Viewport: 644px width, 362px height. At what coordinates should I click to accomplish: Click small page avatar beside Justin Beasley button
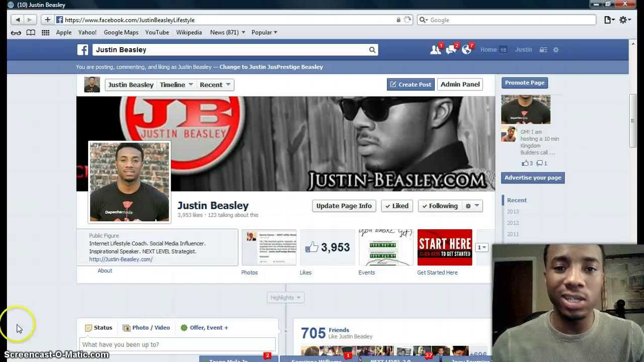point(92,84)
